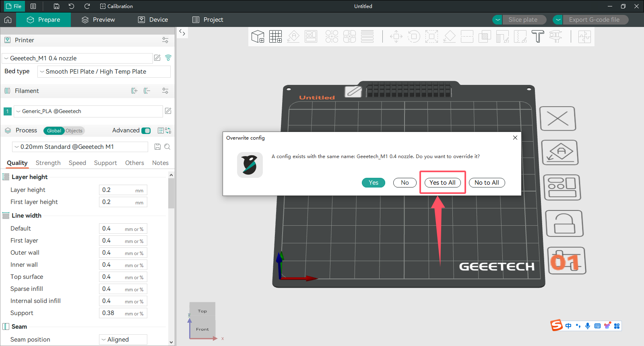Screen dimensions: 644x346
Task: Select the Lay on face tool
Action: tap(449, 37)
